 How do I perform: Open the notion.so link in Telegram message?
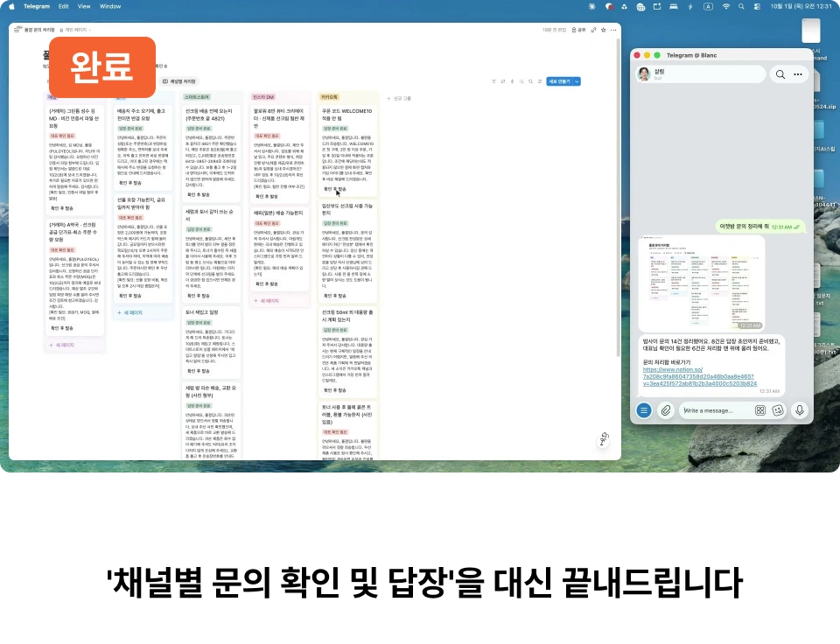click(x=700, y=376)
